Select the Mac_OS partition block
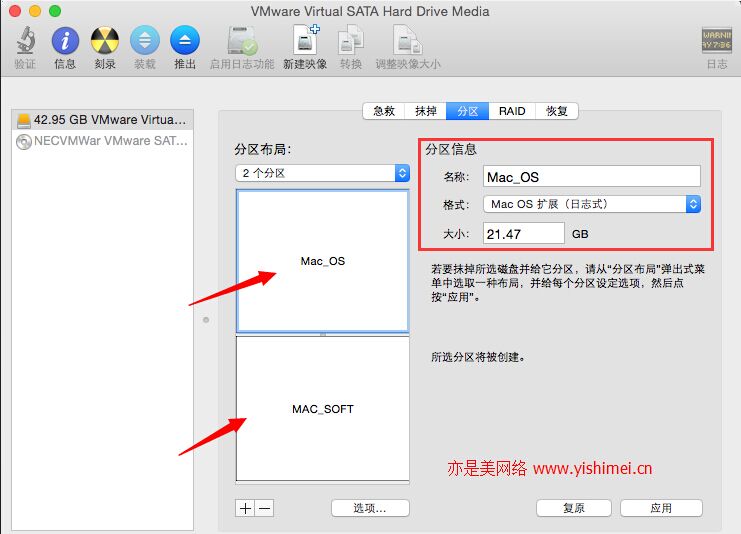The height and width of the screenshot is (534, 741). tap(323, 261)
